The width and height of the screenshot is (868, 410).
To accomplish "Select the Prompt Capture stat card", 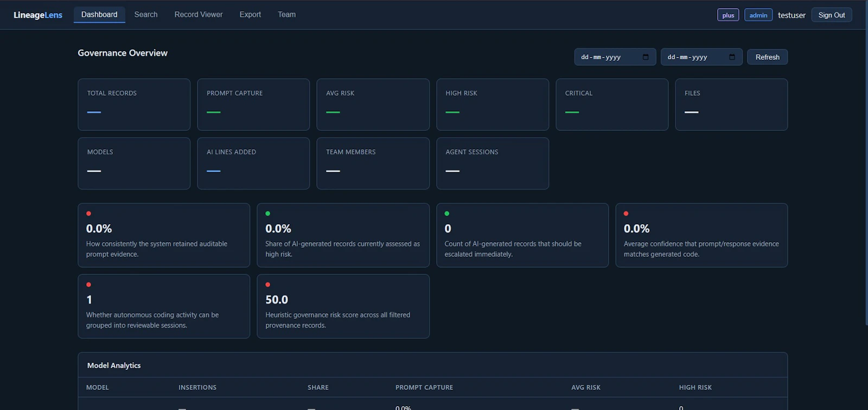I will [253, 104].
